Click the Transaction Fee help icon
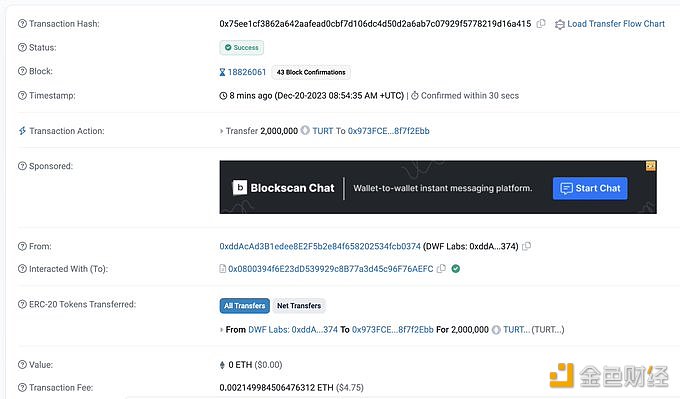680x399 pixels. (x=22, y=387)
